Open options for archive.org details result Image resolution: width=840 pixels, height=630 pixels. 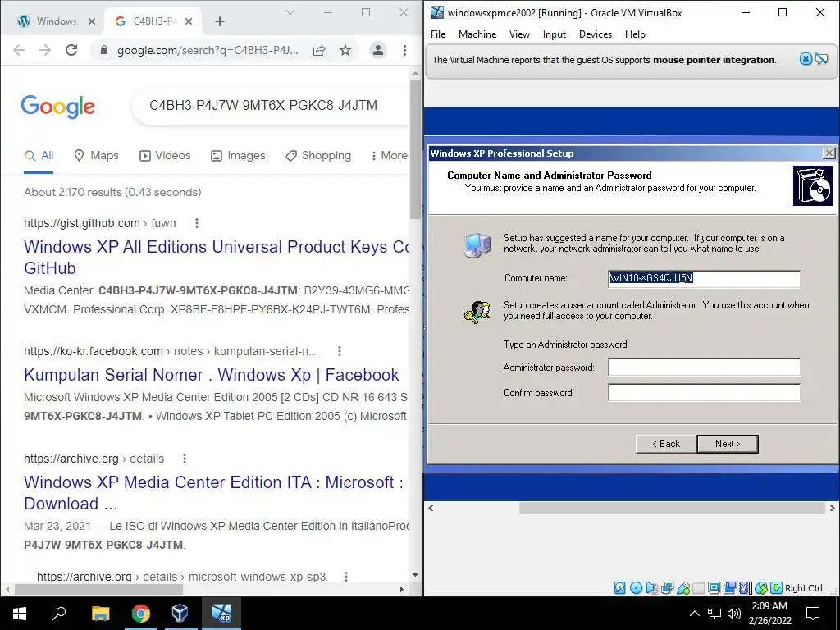coord(185,459)
